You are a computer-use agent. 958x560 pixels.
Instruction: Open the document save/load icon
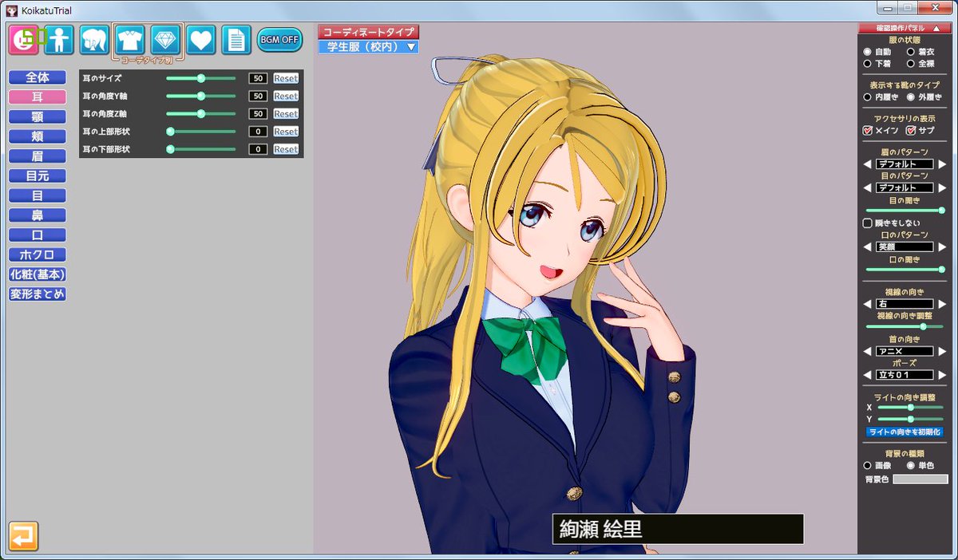click(x=236, y=39)
